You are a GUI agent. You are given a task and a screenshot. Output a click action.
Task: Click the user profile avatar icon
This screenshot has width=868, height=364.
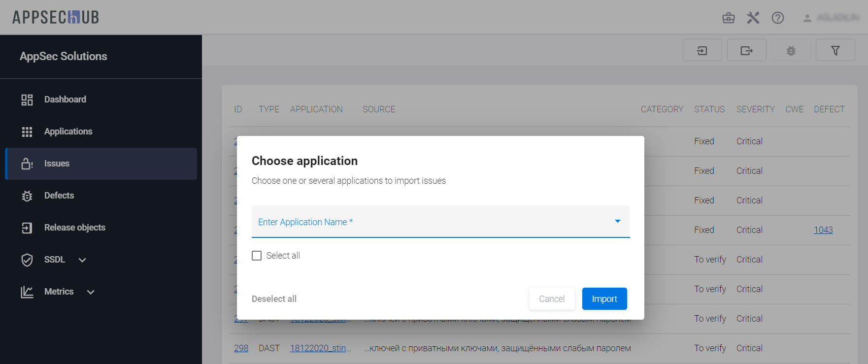coord(807,18)
